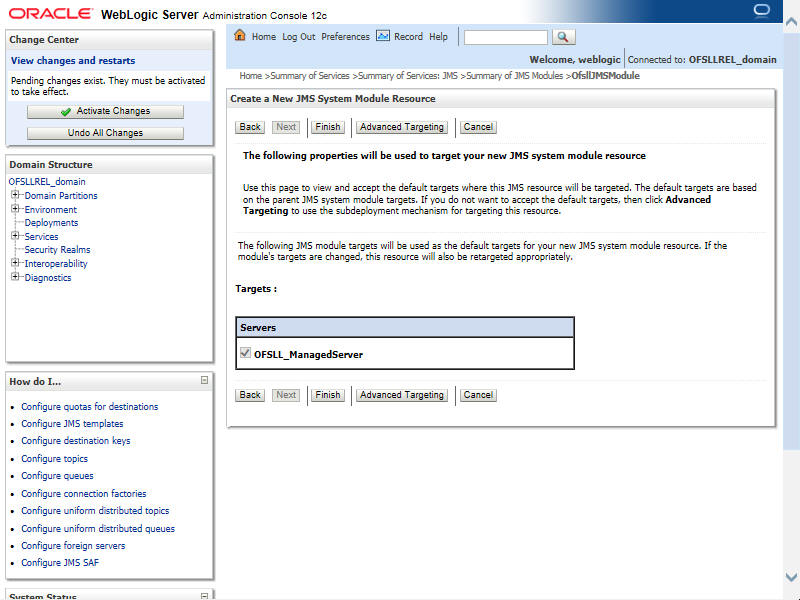The width and height of the screenshot is (800, 600).
Task: Open View changes and restarts link
Action: point(73,61)
